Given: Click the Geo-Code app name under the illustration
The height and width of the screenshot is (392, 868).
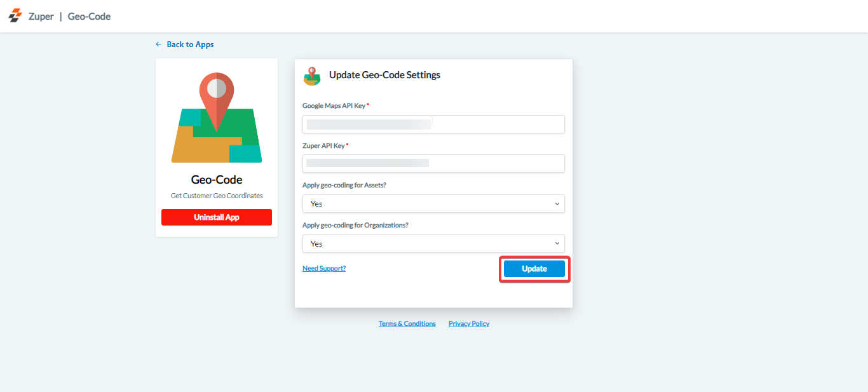Looking at the screenshot, I should [x=217, y=180].
